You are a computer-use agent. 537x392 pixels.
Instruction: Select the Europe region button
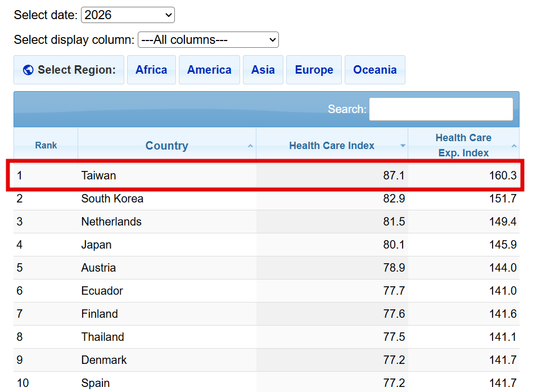pos(314,70)
